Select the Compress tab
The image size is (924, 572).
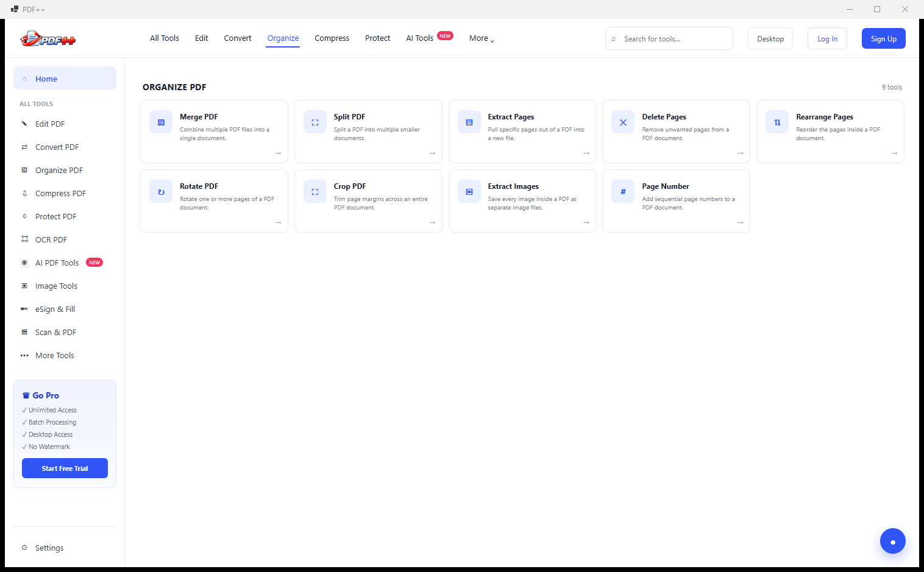tap(332, 38)
